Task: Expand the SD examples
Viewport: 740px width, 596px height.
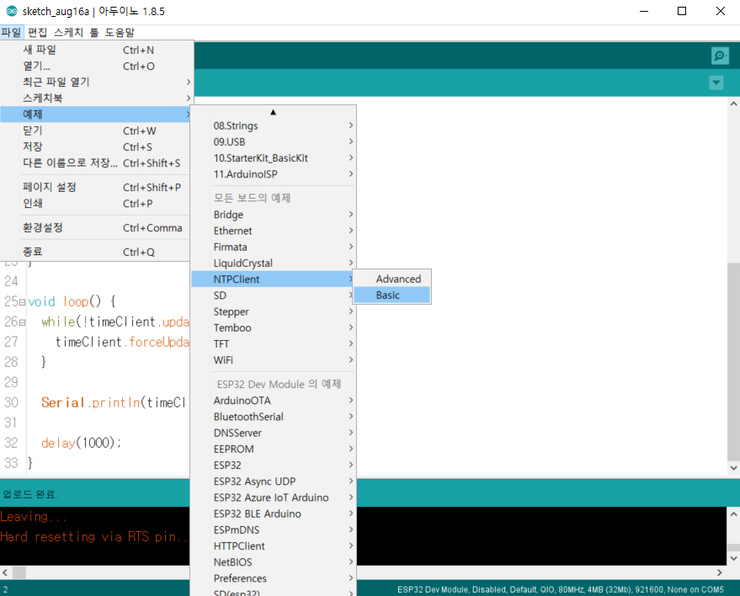Action: click(273, 295)
